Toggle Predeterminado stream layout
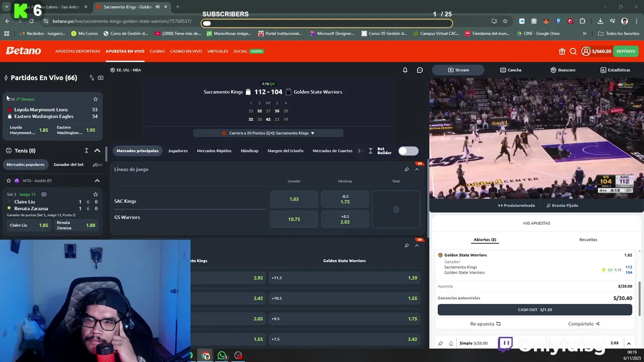Image resolution: width=644 pixels, height=362 pixels. [516, 205]
